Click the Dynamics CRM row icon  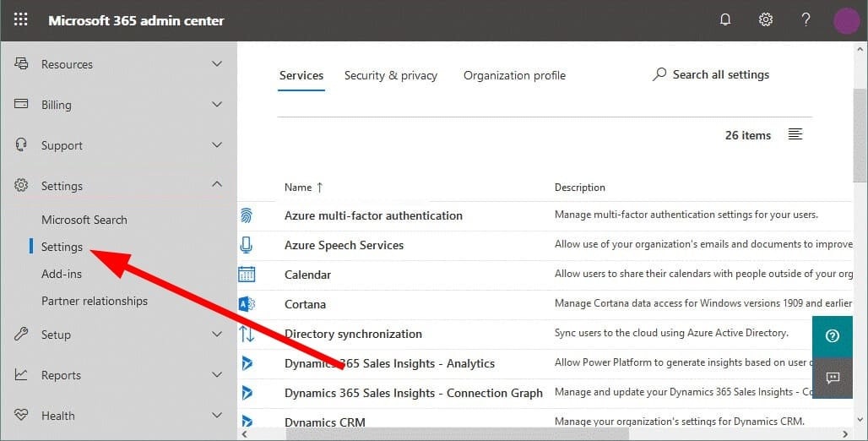[247, 422]
